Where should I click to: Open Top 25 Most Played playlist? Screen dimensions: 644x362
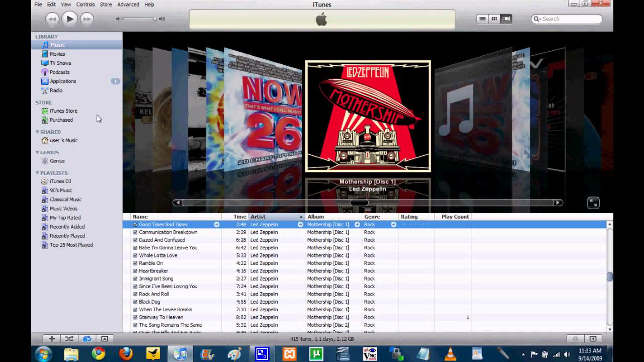click(71, 245)
